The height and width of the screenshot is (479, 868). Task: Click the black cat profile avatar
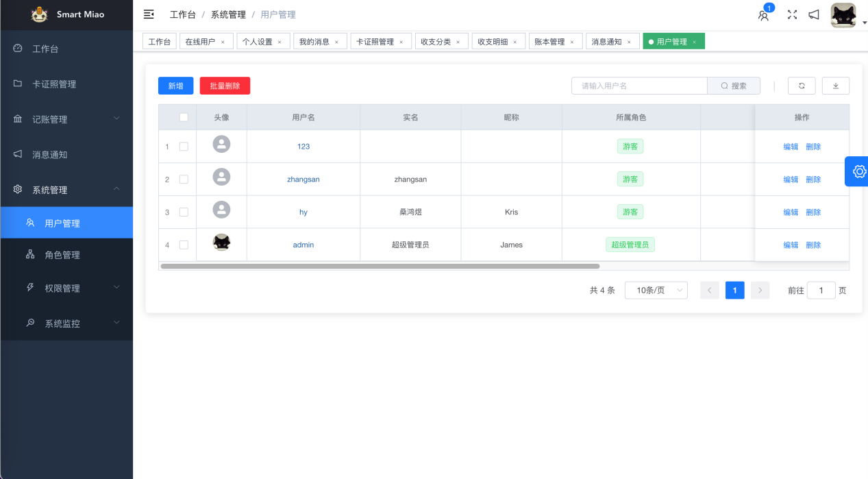[843, 15]
